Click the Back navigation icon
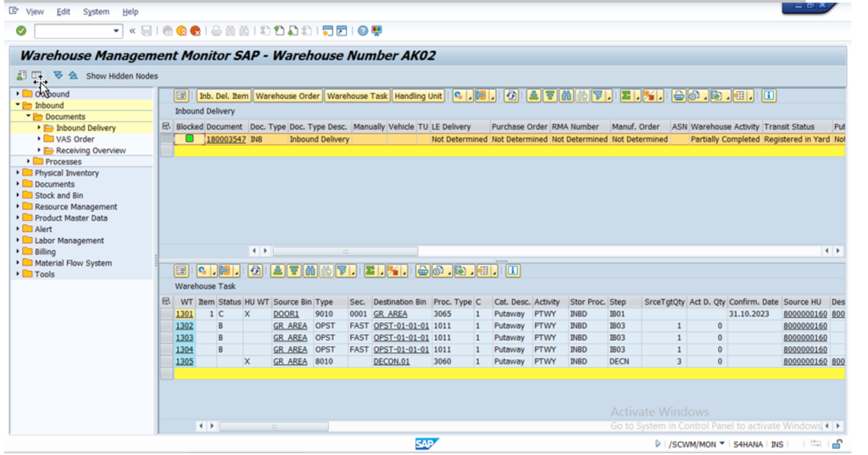This screenshot has height=455, width=868. [x=168, y=31]
